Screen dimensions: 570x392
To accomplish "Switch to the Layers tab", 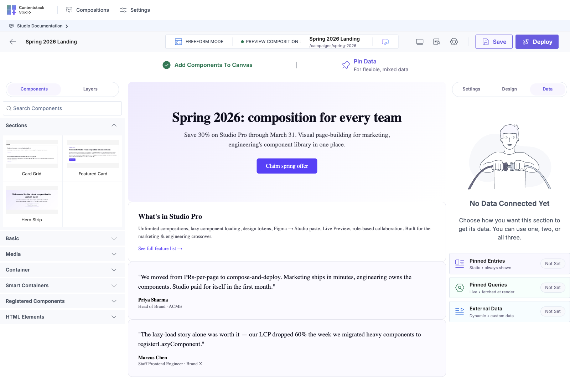I will [x=90, y=89].
